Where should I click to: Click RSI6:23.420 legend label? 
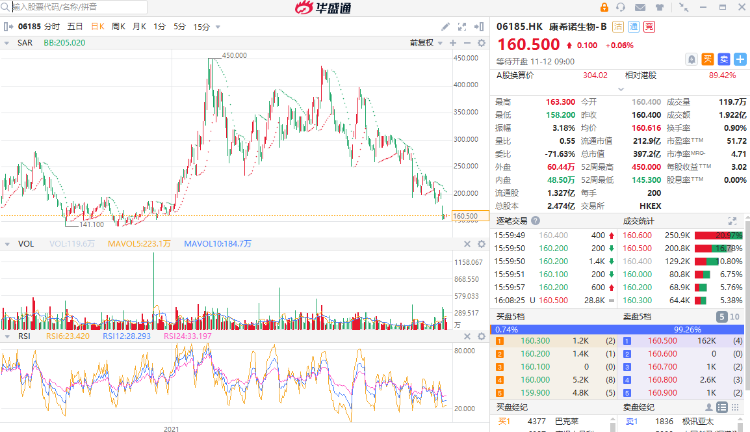pos(67,336)
